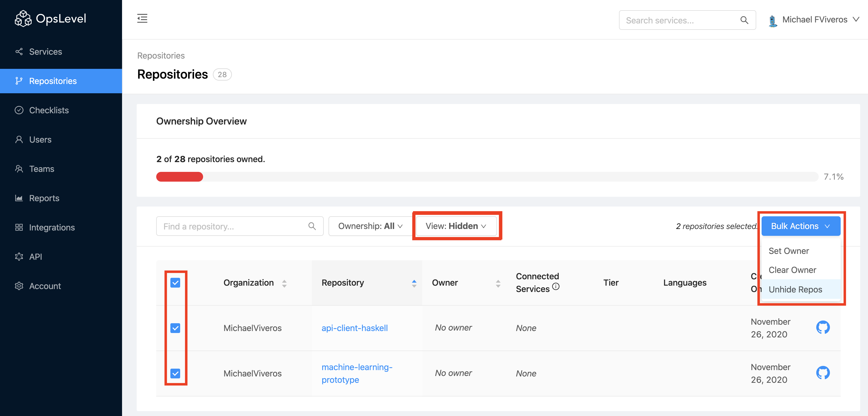The image size is (868, 416).
Task: Click November 26, 2020 in machine-learning-prototype row
Action: [x=771, y=374]
